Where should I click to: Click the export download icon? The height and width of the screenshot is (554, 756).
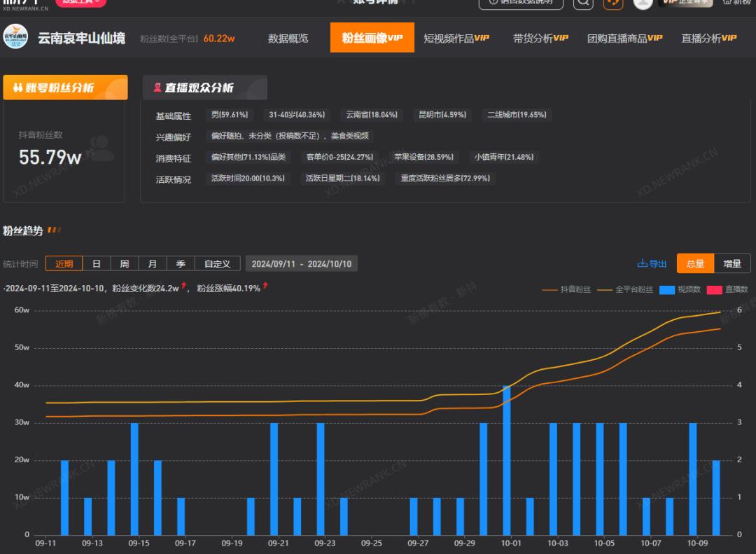coord(642,263)
